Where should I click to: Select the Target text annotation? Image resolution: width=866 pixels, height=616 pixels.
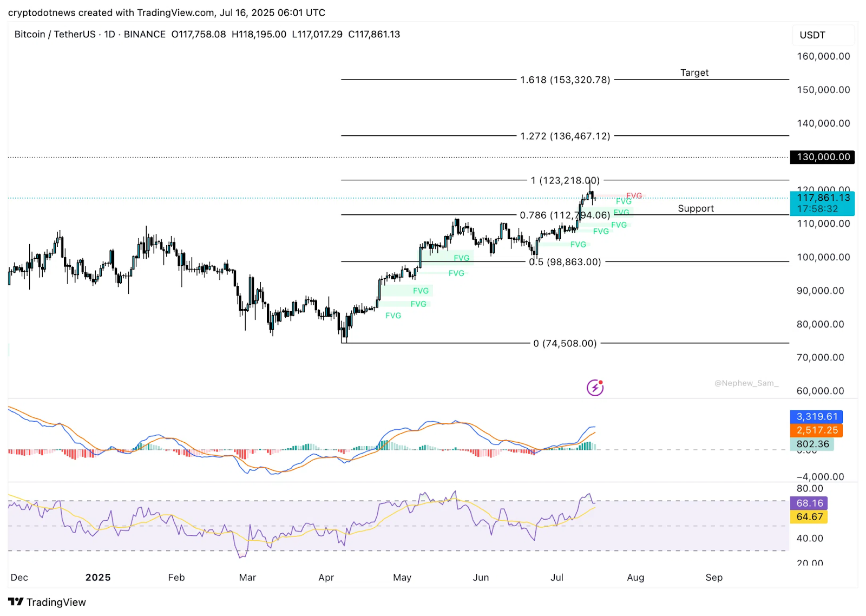694,73
